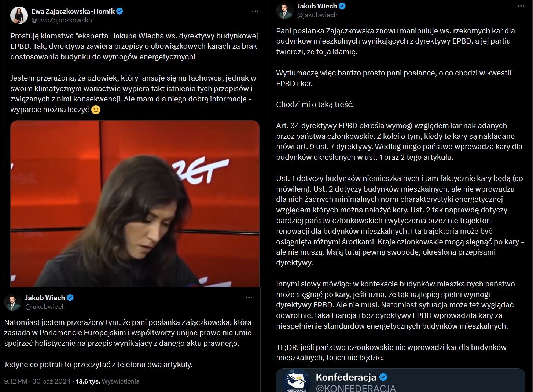Viewport: 533px width, 392px height.
Task: Open @EwaZajaczkowska handle link
Action: [62, 20]
